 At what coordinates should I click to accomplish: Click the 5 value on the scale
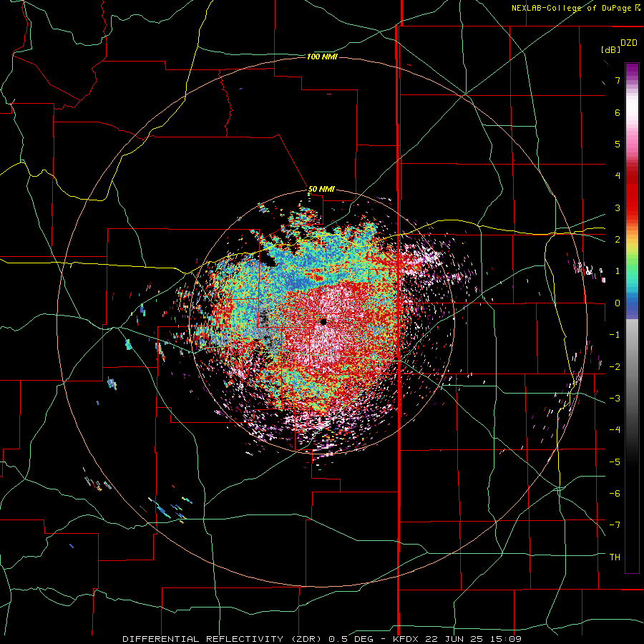[618, 144]
